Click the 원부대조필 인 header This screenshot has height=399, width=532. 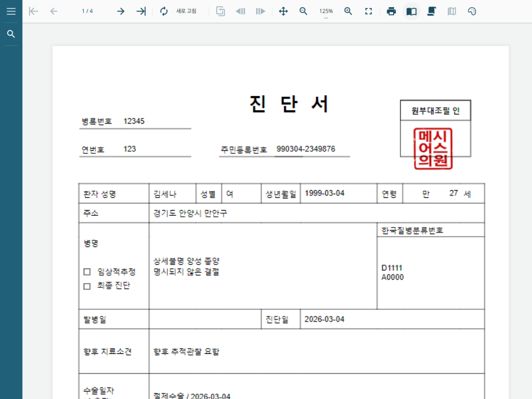(x=435, y=111)
